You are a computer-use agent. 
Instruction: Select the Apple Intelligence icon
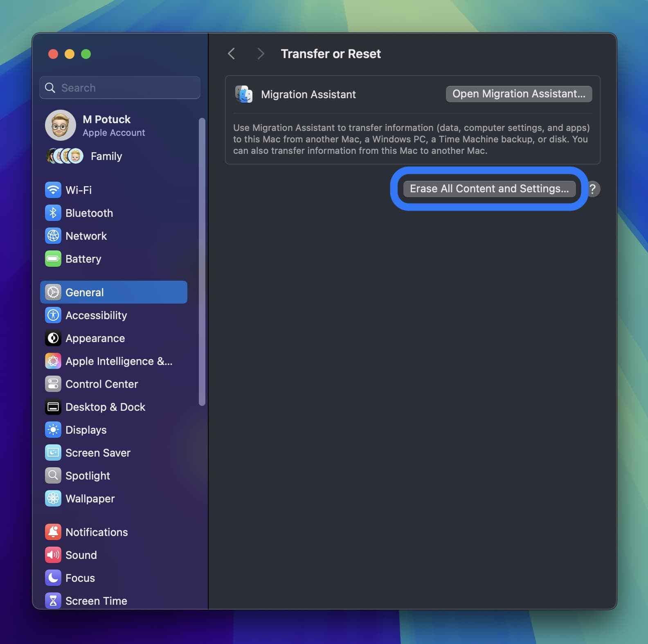(x=53, y=361)
